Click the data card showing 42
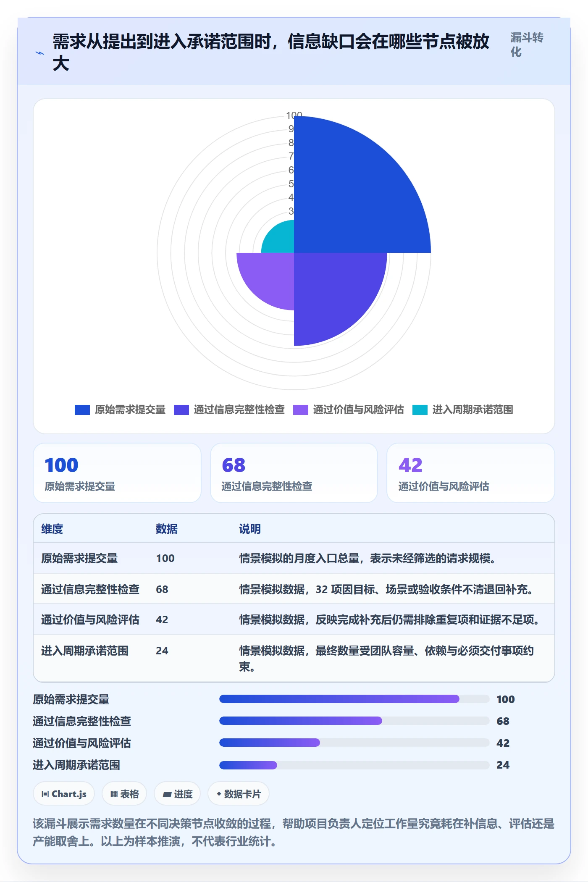Viewport: 588px width, 882px height. pyautogui.click(x=471, y=473)
